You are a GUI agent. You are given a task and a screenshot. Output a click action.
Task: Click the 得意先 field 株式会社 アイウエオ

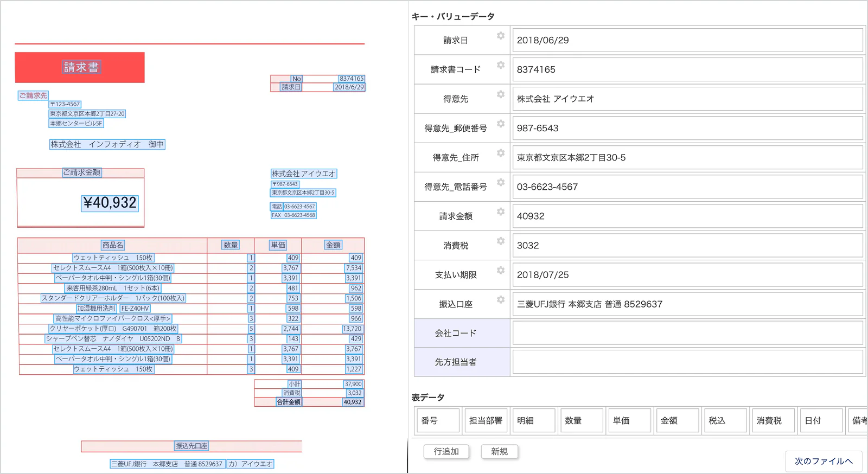(x=687, y=99)
